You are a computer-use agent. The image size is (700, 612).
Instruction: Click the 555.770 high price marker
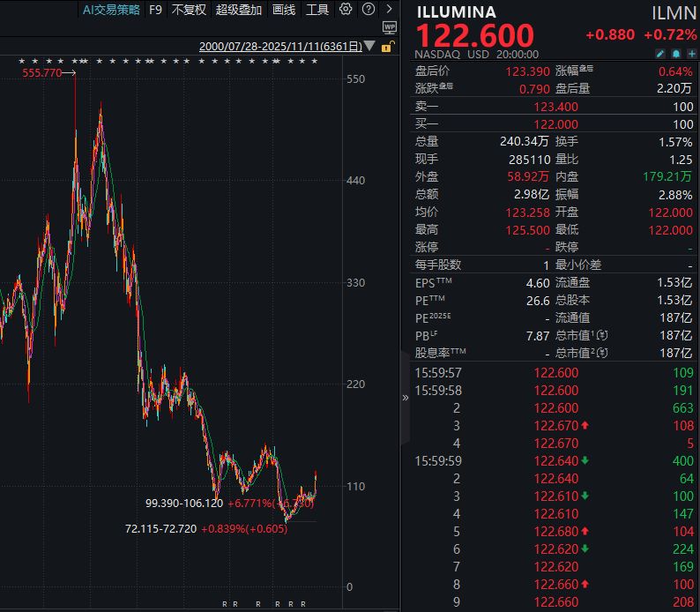click(x=42, y=73)
